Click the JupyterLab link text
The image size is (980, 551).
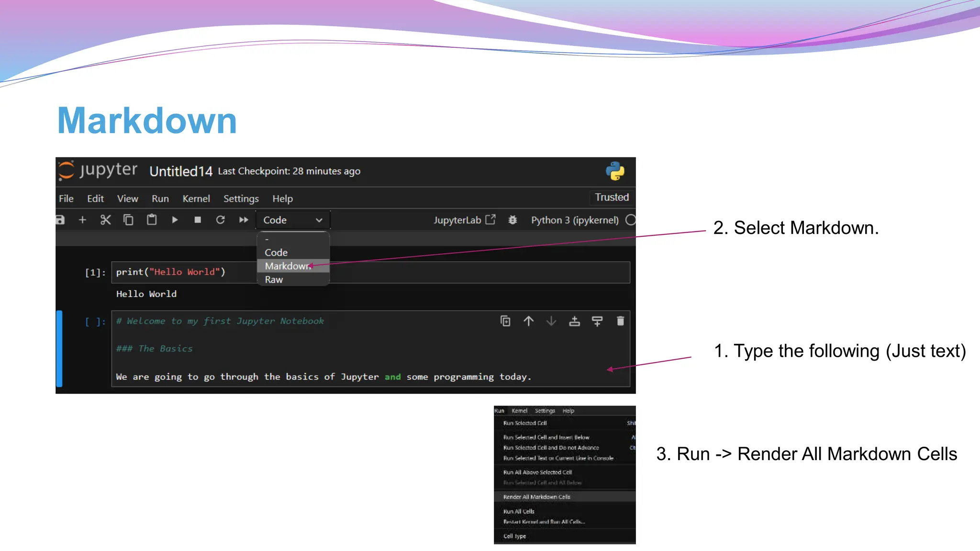(457, 220)
